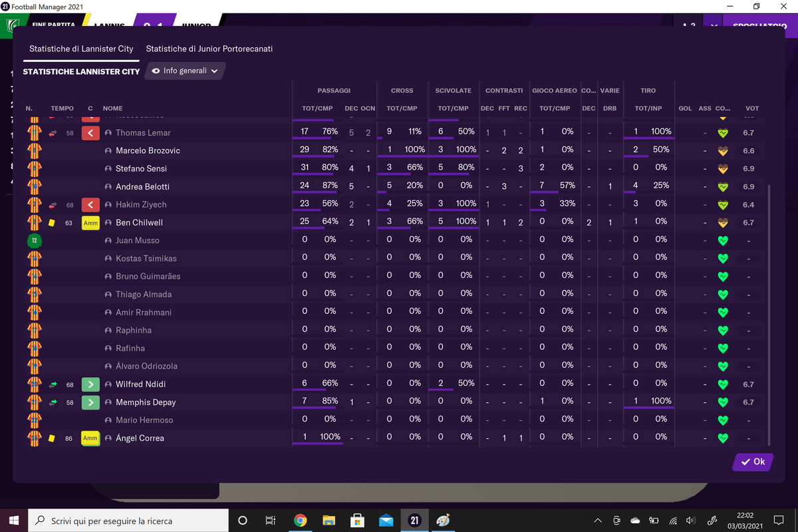Image resolution: width=798 pixels, height=532 pixels.
Task: Open the Windows Start menu
Action: pos(15,520)
